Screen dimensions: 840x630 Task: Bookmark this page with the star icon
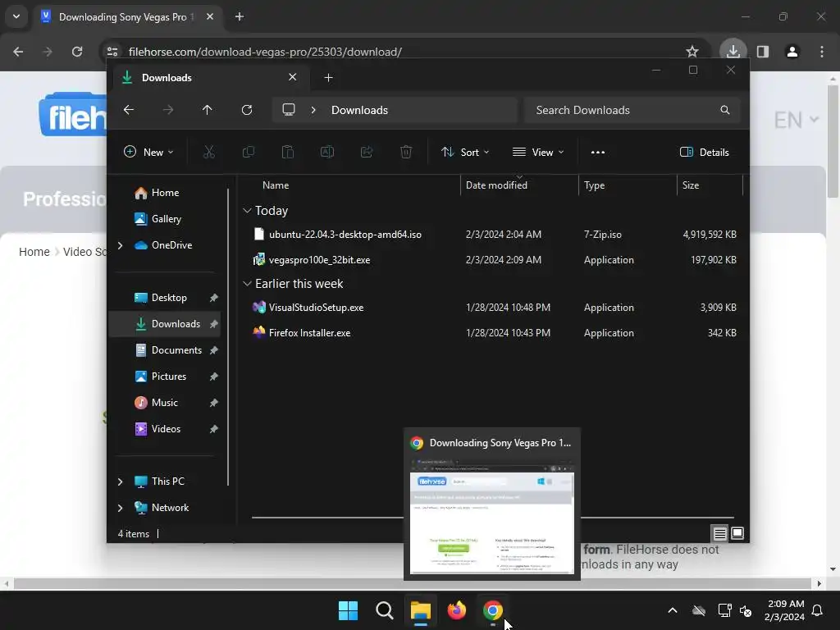point(692,52)
